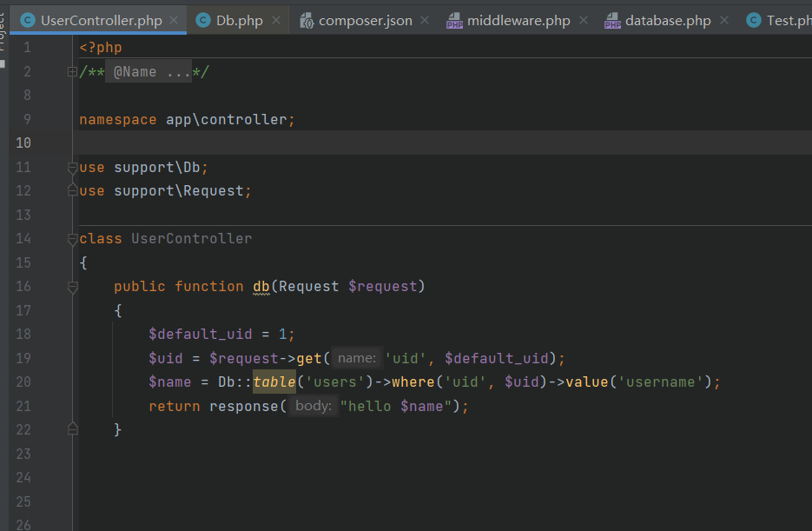Click the "hello $name" string
Viewport: 812px width, 531px height.
[396, 406]
